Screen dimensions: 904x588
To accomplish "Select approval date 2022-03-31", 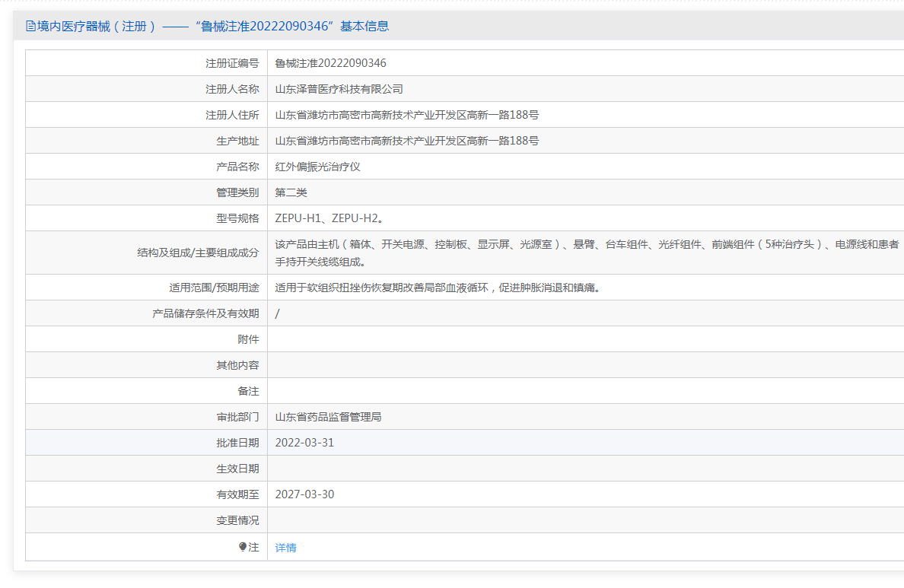I will [304, 443].
